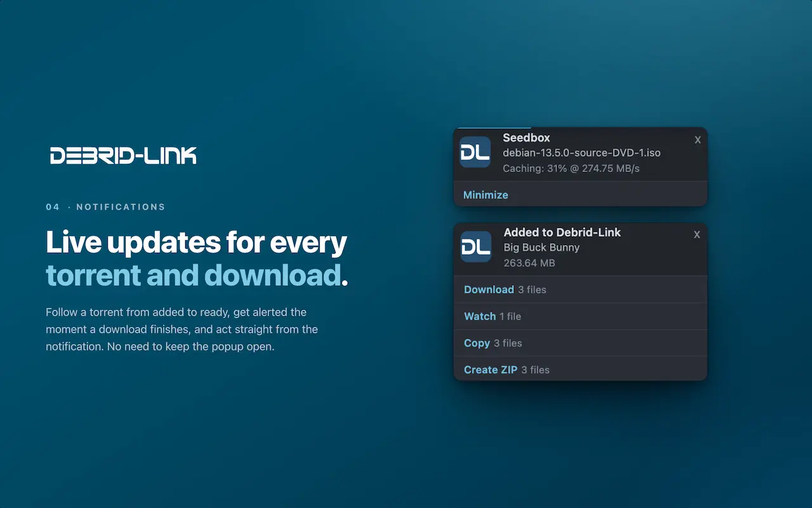The width and height of the screenshot is (812, 508).
Task: Minimize the Seedbox notification
Action: click(x=485, y=195)
